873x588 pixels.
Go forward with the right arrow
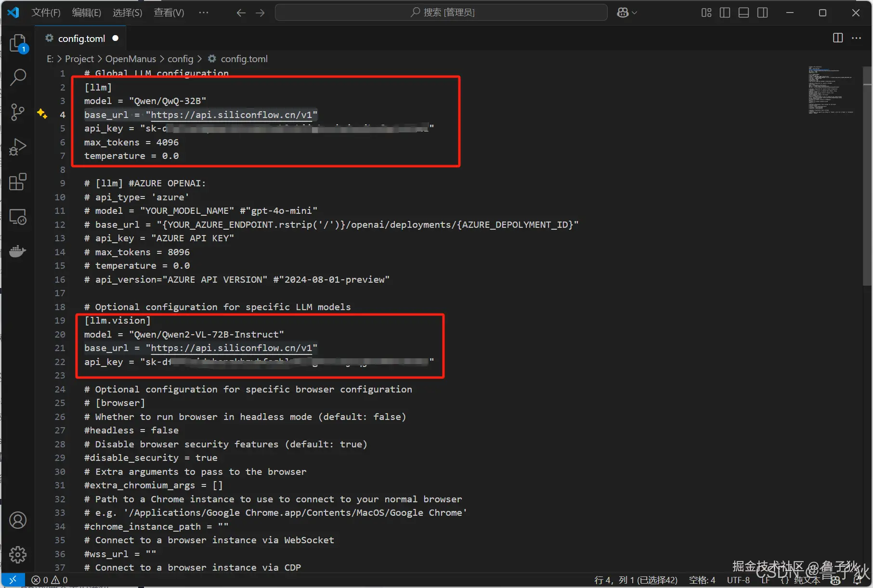pos(260,13)
